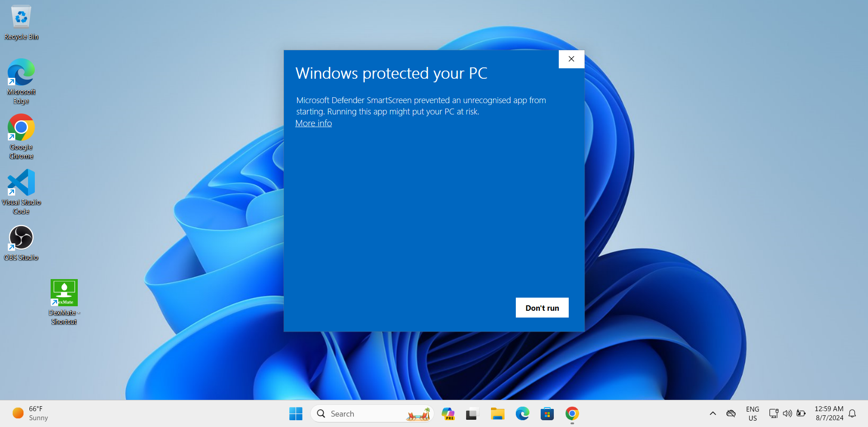The width and height of the screenshot is (868, 427).
Task: Open ENG US language switcher
Action: pyautogui.click(x=753, y=413)
